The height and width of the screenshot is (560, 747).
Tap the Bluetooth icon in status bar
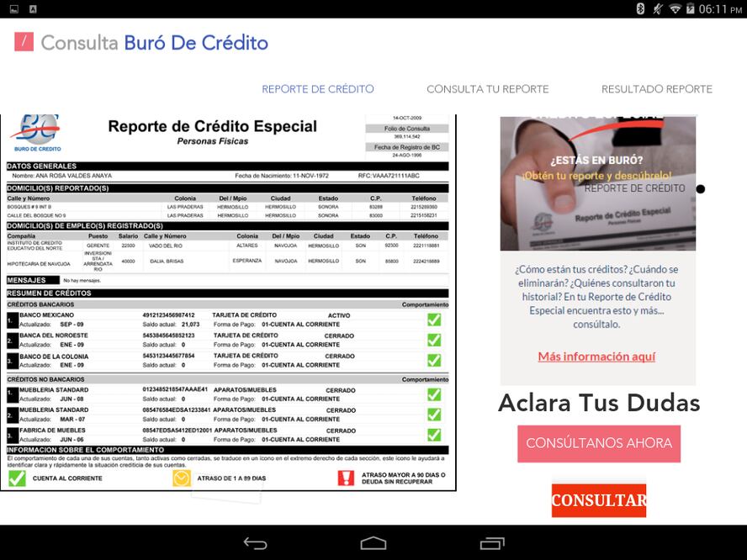coord(640,8)
